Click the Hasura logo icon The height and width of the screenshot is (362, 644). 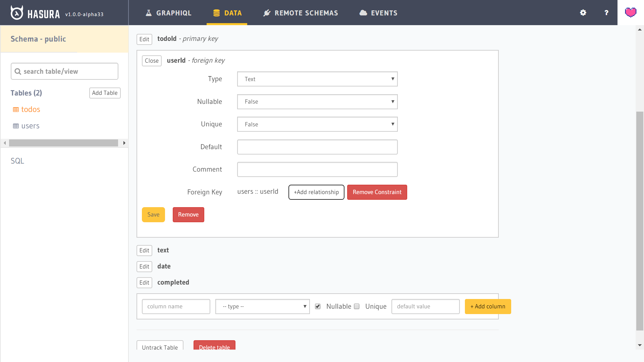17,13
